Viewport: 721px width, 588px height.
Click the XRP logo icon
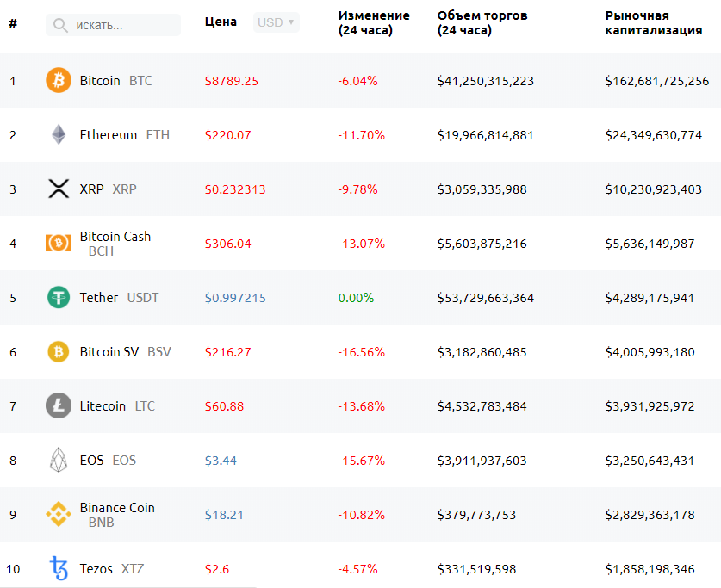pyautogui.click(x=59, y=189)
